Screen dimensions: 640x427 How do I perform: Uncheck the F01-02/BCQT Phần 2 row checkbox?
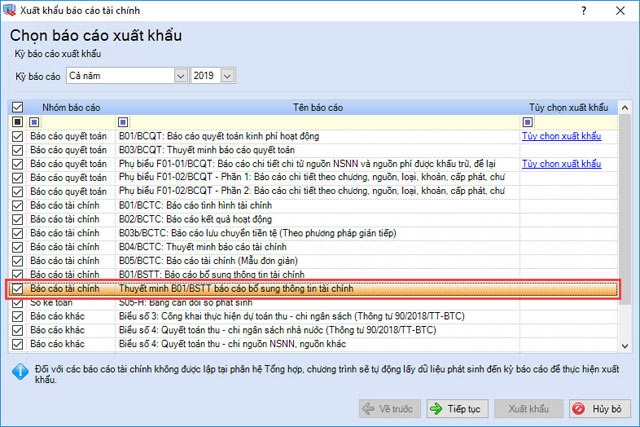pos(17,192)
